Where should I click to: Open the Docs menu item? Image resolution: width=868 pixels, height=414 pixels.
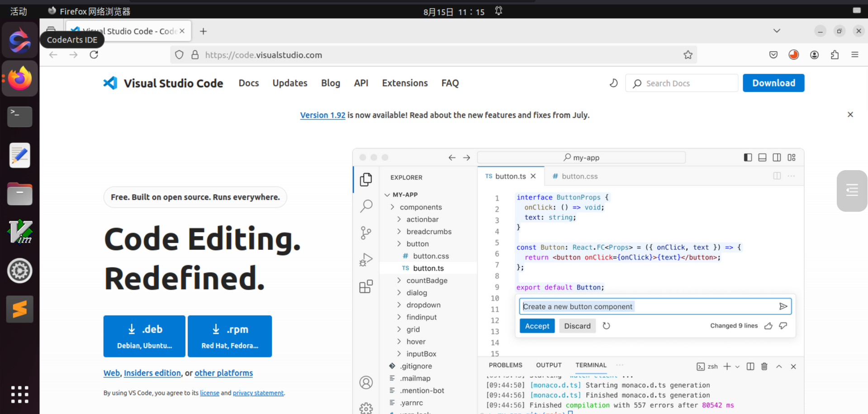coord(249,83)
